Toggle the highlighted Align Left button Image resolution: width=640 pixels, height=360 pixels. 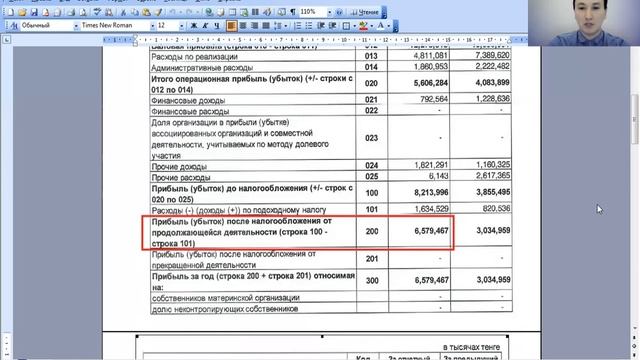231,26
